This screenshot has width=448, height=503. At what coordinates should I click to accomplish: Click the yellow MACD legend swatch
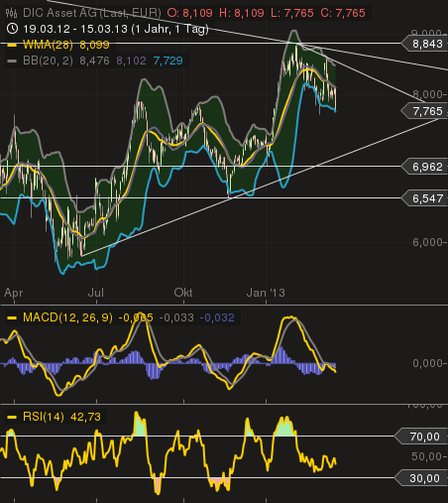coord(12,317)
